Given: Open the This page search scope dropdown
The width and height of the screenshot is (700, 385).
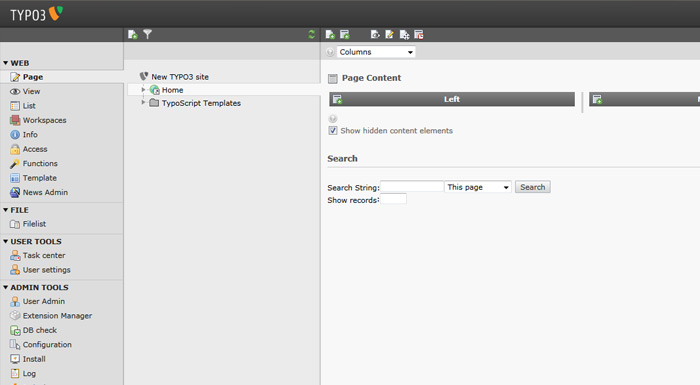Looking at the screenshot, I should 478,187.
